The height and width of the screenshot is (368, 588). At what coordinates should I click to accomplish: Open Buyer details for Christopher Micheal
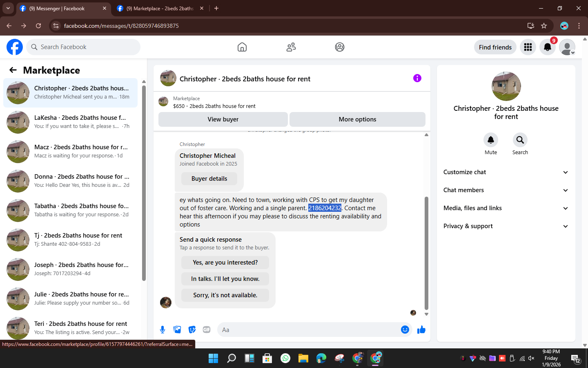pos(209,179)
